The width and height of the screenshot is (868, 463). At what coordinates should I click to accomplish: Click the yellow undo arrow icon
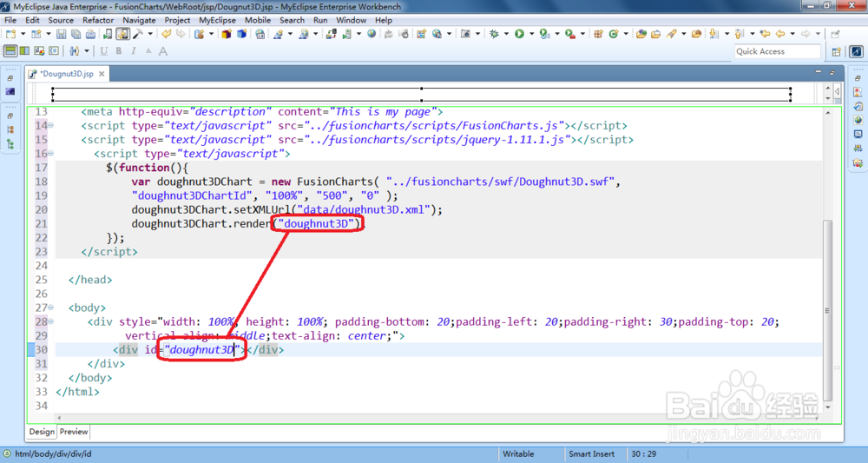pyautogui.click(x=166, y=35)
